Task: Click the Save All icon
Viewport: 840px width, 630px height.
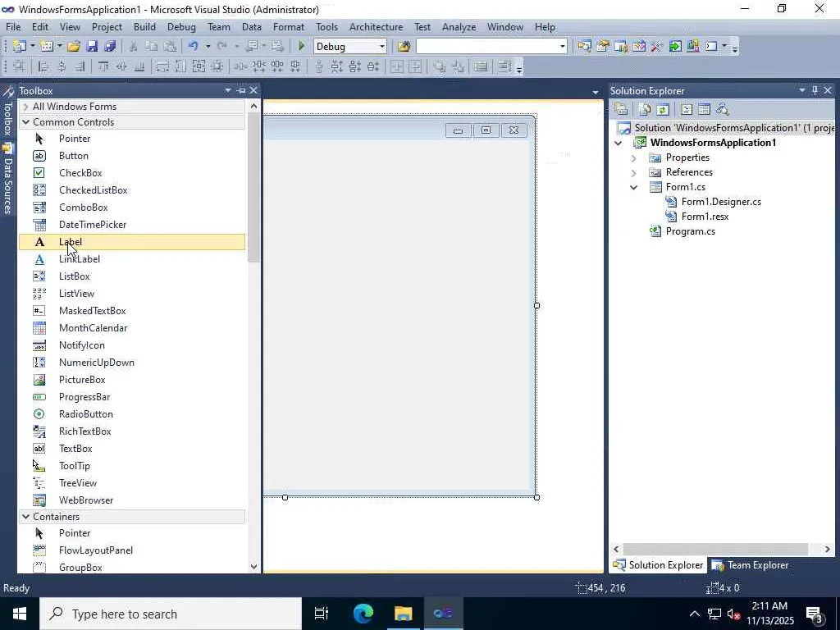Action: [x=111, y=47]
